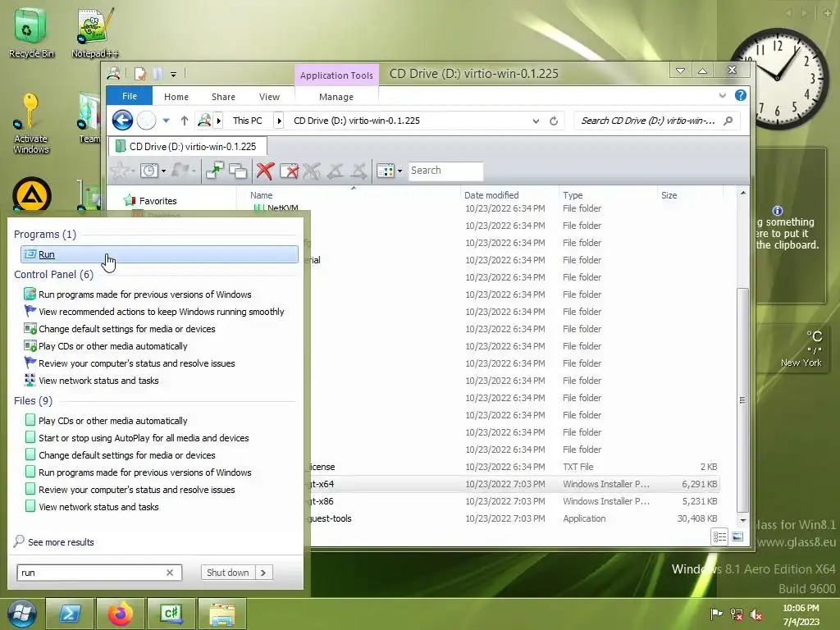Screen dimensions: 840x630
Task: Launch the Run program result
Action: pyautogui.click(x=159, y=254)
